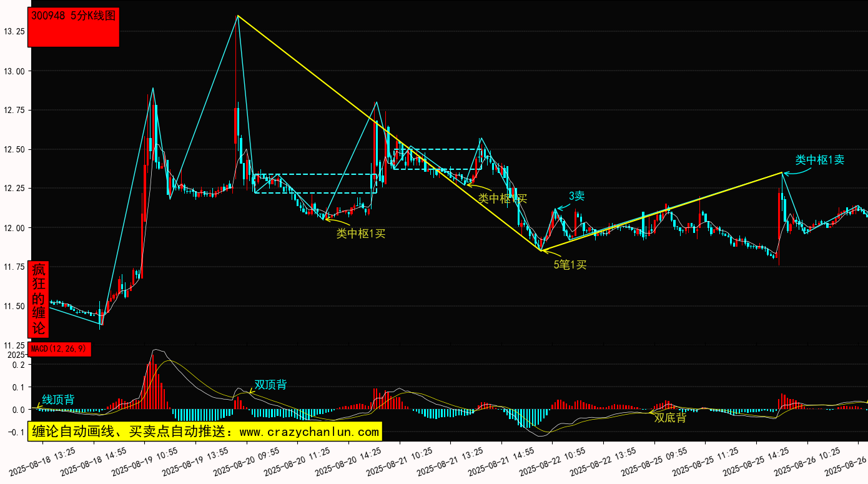This screenshot has height=484, width=868.
Task: Click the 2025-08-19 13:55 time label
Action: tap(195, 462)
